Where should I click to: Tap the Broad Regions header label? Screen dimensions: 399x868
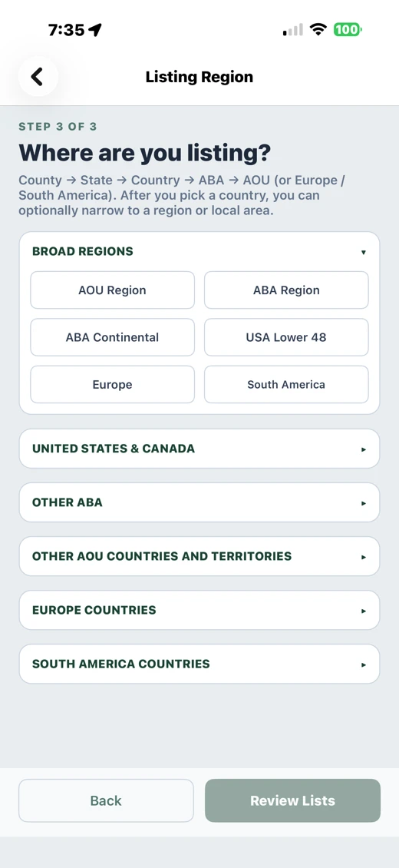(83, 251)
